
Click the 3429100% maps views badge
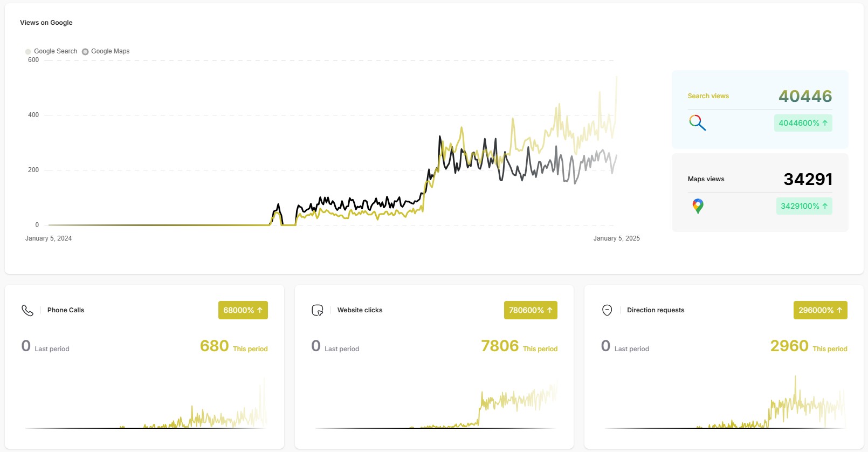(804, 206)
